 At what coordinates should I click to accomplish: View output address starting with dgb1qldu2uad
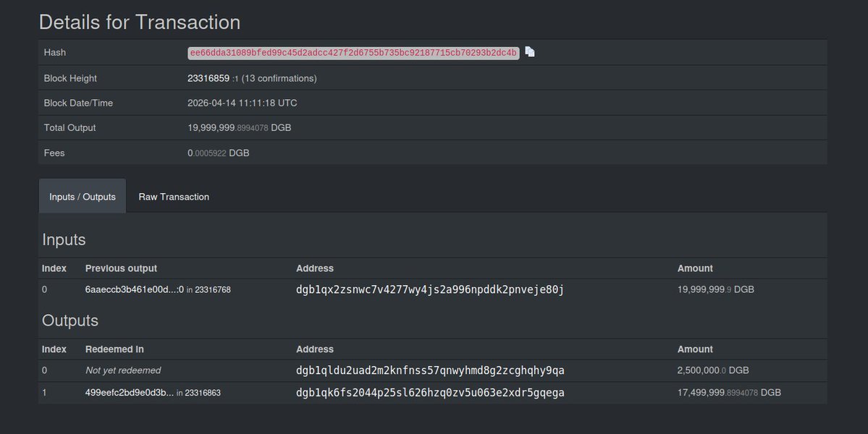pos(430,370)
